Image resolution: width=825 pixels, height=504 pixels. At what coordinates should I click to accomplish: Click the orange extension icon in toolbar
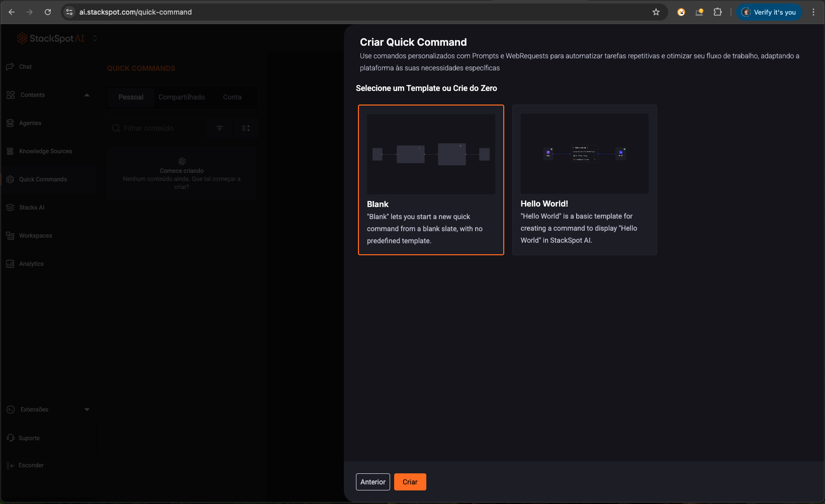pos(681,12)
